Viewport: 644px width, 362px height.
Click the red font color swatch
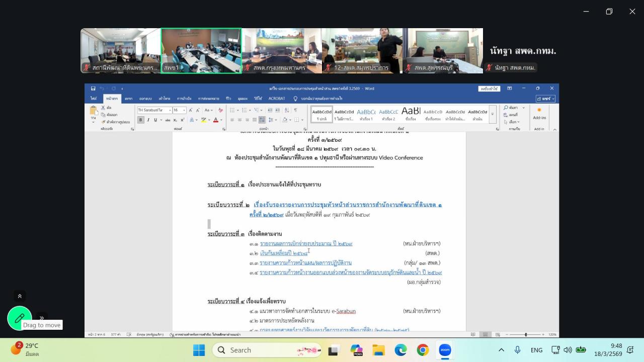point(215,120)
